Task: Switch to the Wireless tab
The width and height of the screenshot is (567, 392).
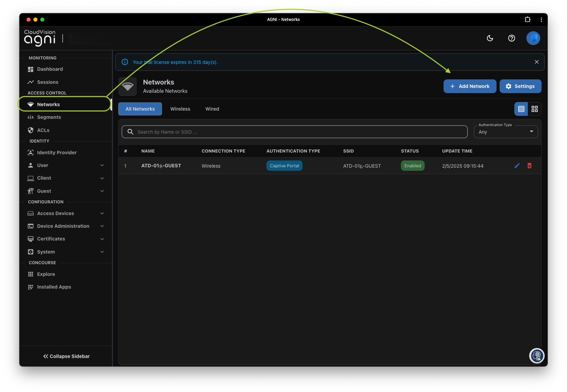Action: [180, 109]
